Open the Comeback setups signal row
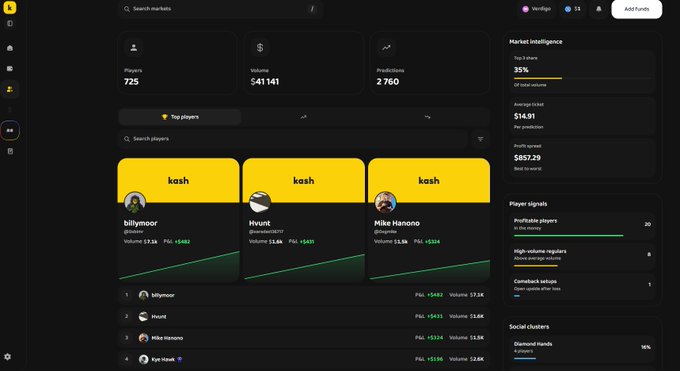 tap(582, 286)
